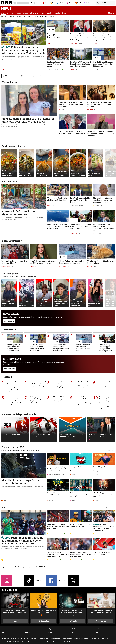The height and width of the screenshot is (644, 116).
Task: Open Local News in the sub-navigation
Action: click(43, 17)
